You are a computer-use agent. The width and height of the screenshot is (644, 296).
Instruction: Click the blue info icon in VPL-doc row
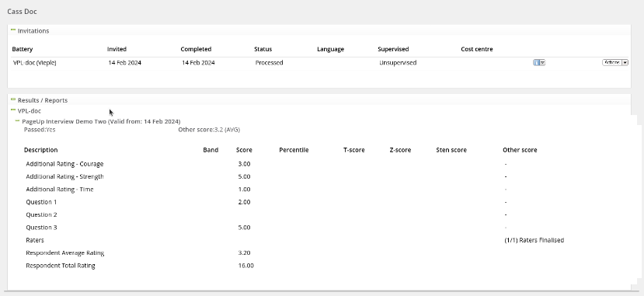coord(536,62)
